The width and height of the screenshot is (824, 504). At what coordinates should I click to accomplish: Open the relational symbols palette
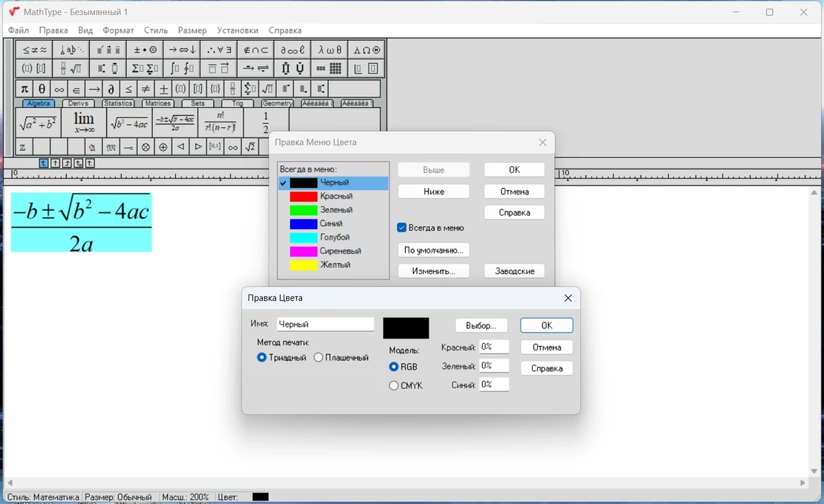coord(34,50)
